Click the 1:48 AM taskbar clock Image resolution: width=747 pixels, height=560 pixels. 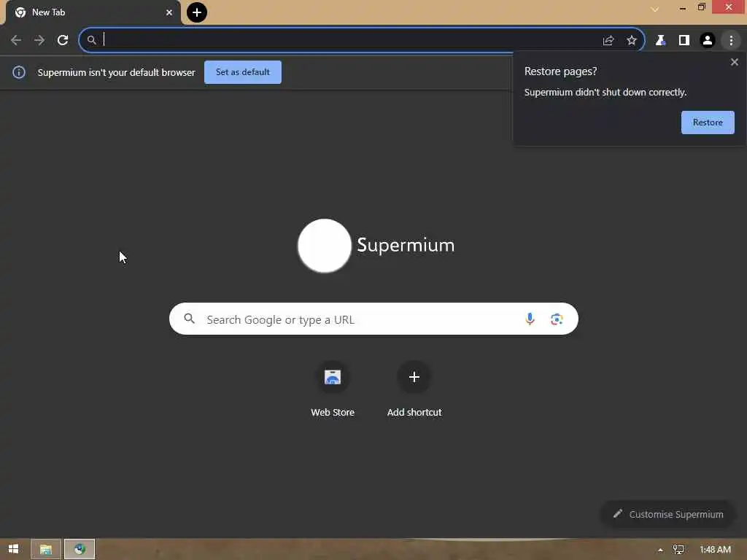click(x=715, y=550)
